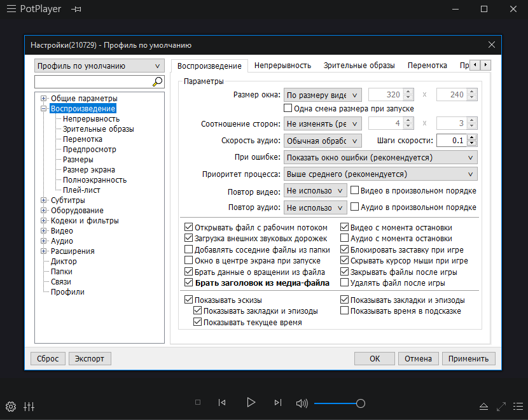The image size is (528, 420).
Task: Stop playback with the stop button
Action: point(198,402)
